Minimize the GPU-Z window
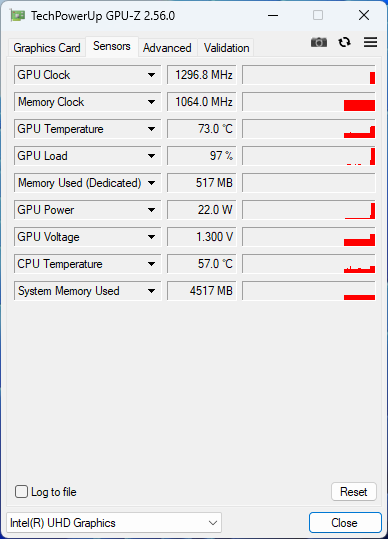388x539 pixels. point(273,15)
